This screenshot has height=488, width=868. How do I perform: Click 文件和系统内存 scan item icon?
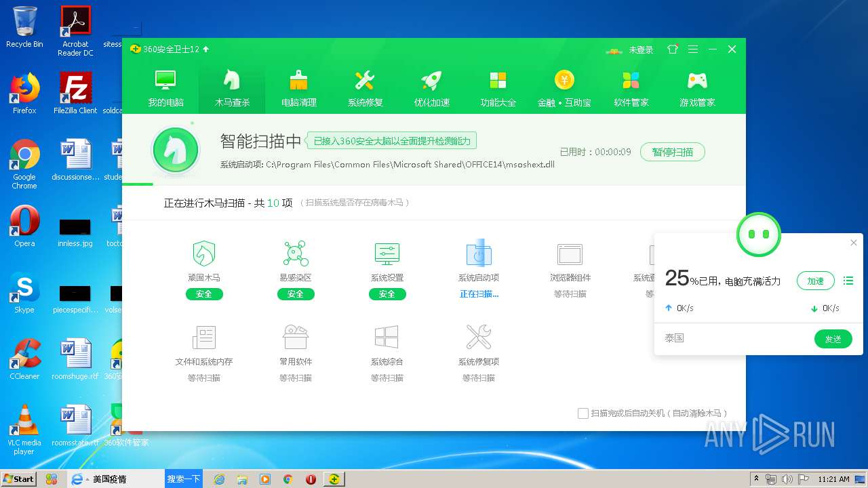[x=204, y=337]
